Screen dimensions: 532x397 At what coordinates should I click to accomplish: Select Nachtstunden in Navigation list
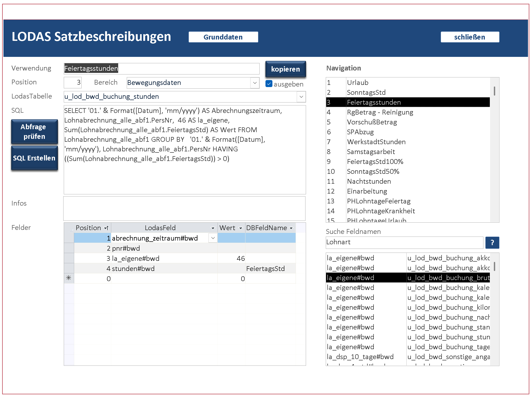pos(369,181)
